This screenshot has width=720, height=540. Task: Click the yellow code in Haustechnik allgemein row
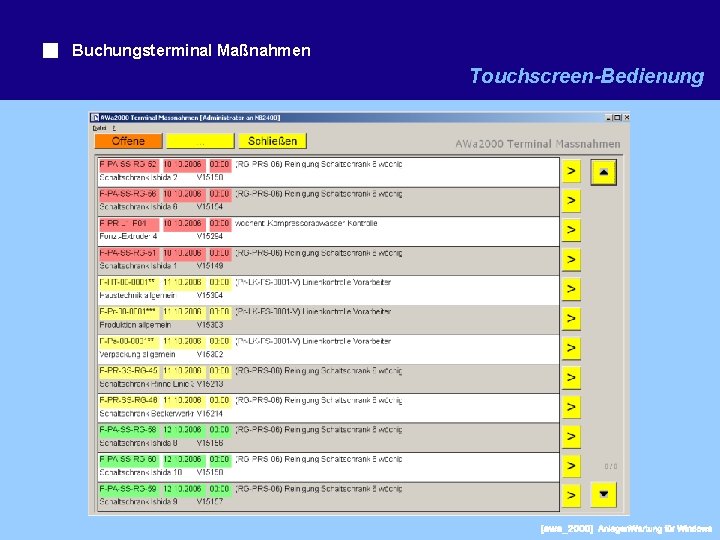click(129, 282)
